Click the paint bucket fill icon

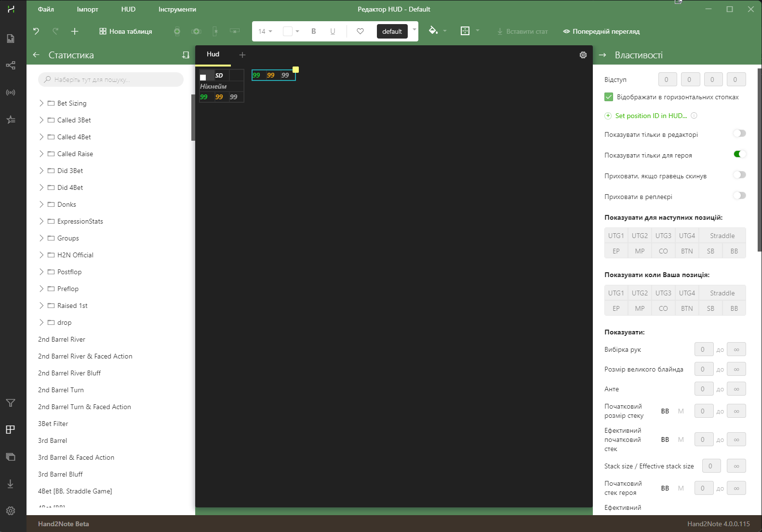[x=433, y=30]
